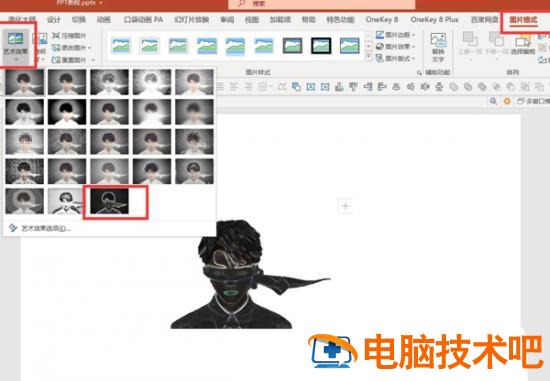Open the 视图 view tab

[x=251, y=20]
